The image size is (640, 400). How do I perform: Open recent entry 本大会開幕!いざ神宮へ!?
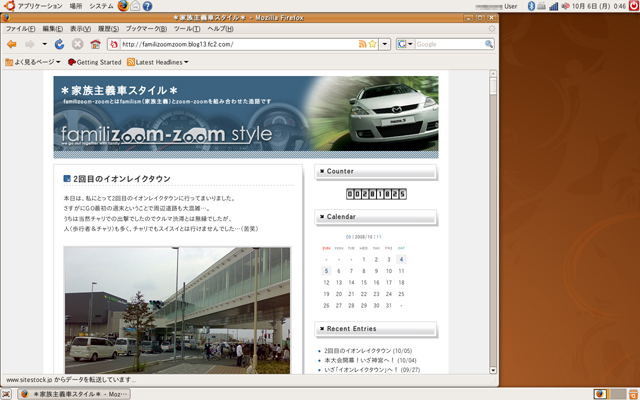370,360
